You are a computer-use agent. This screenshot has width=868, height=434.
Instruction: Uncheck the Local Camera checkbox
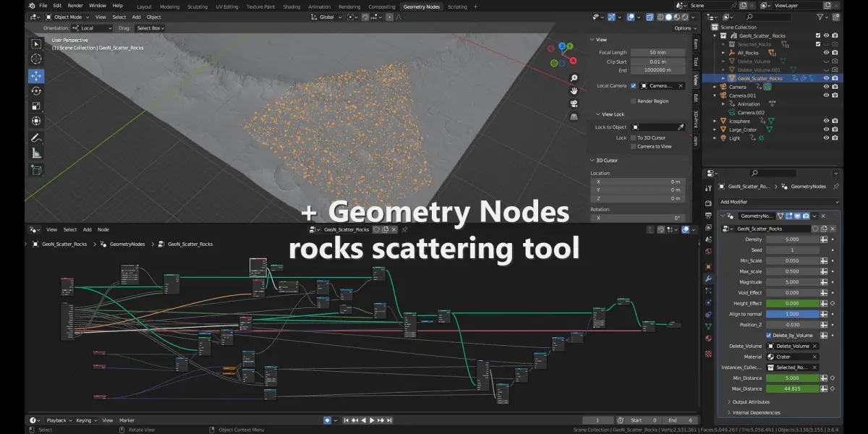(x=633, y=85)
